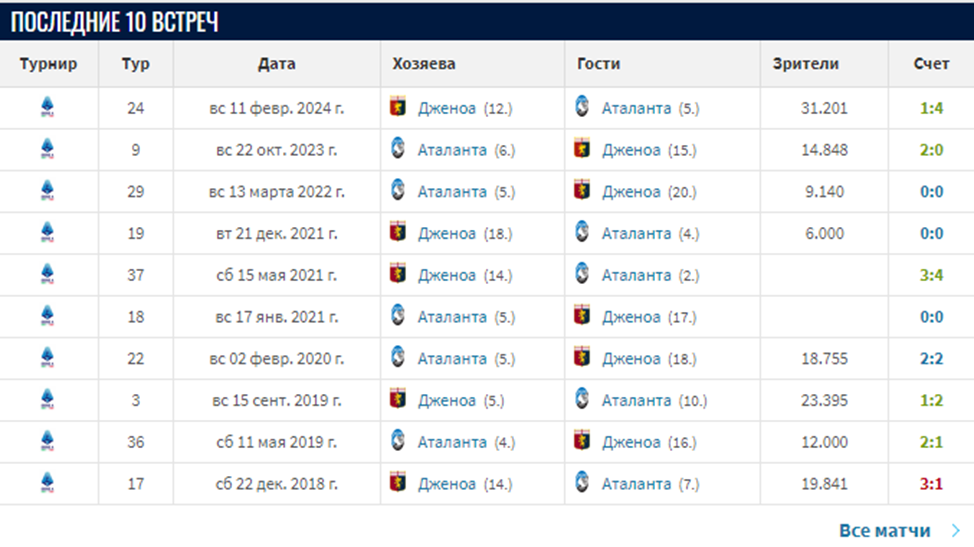Open the Все матчи link
This screenshot has height=547, width=974.
pos(884,531)
